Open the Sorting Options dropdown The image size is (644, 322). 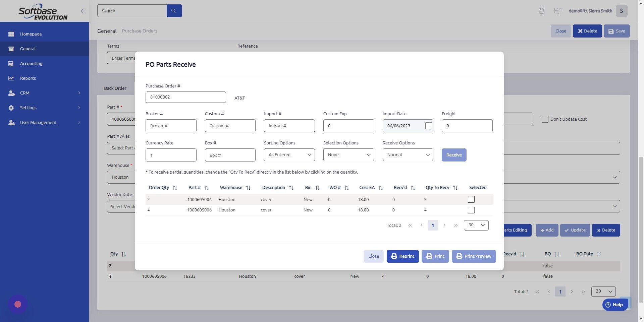[289, 154]
